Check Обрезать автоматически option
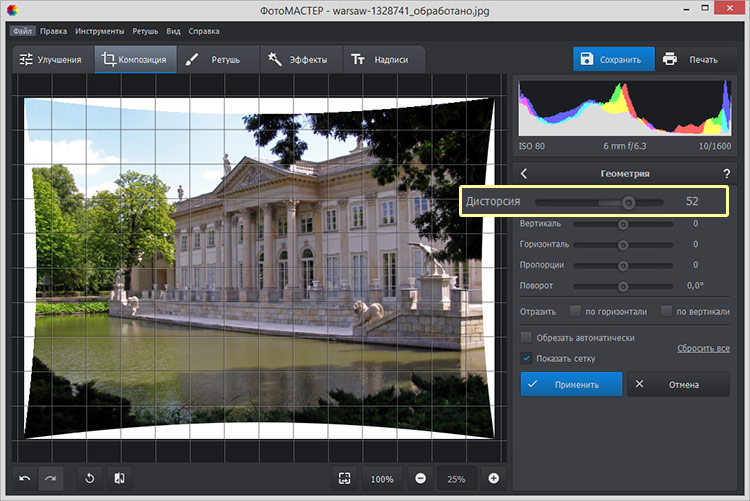This screenshot has height=501, width=750. click(x=527, y=338)
